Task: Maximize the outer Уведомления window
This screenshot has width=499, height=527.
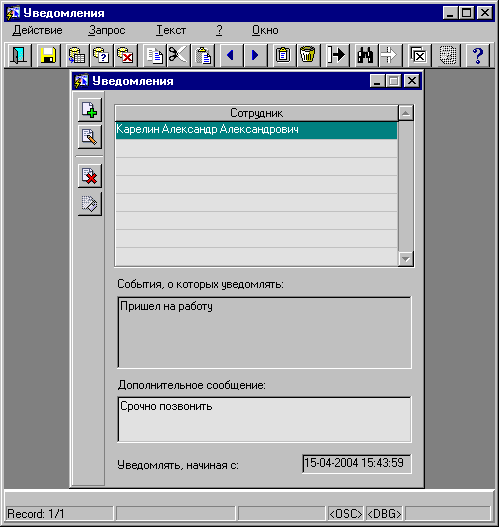Action: [466, 13]
